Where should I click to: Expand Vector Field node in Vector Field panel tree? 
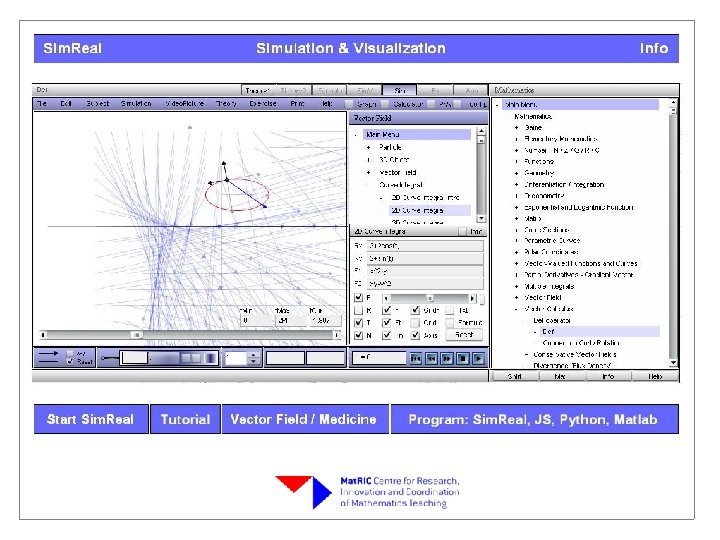pyautogui.click(x=369, y=173)
